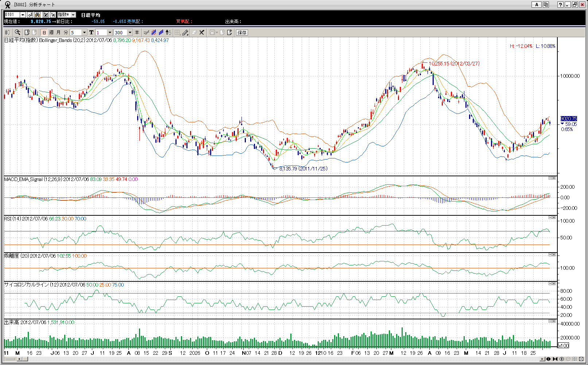The image size is (588, 365).
Task: Click the 保存 save button
Action: click(242, 32)
